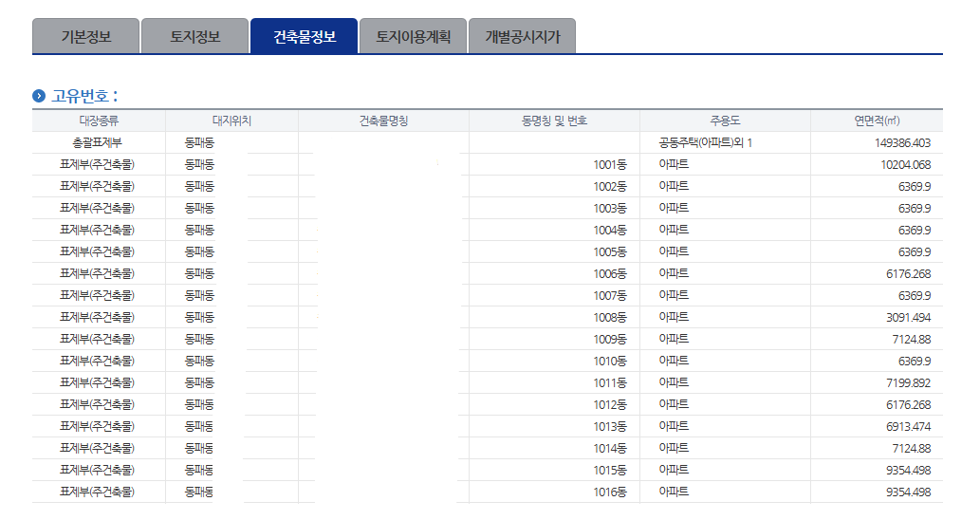Viewport: 980px width, 520px height.
Task: Go to the 개별공시지가 tab
Action: point(523,36)
